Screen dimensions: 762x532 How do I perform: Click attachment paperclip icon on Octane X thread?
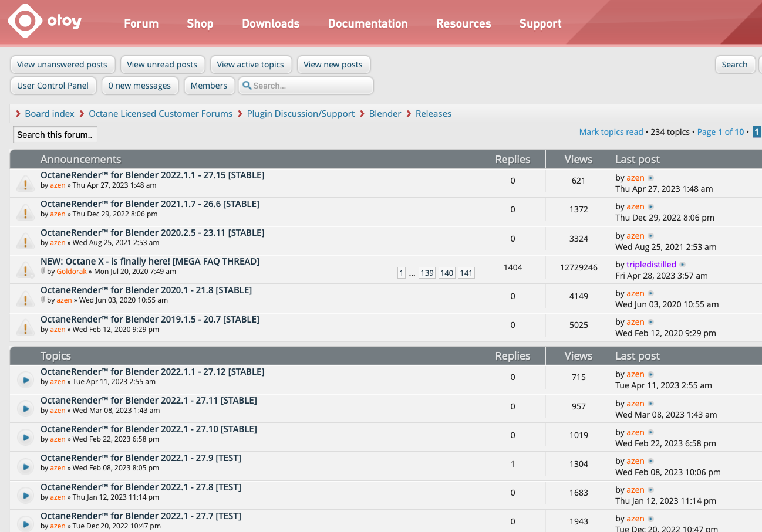(43, 271)
